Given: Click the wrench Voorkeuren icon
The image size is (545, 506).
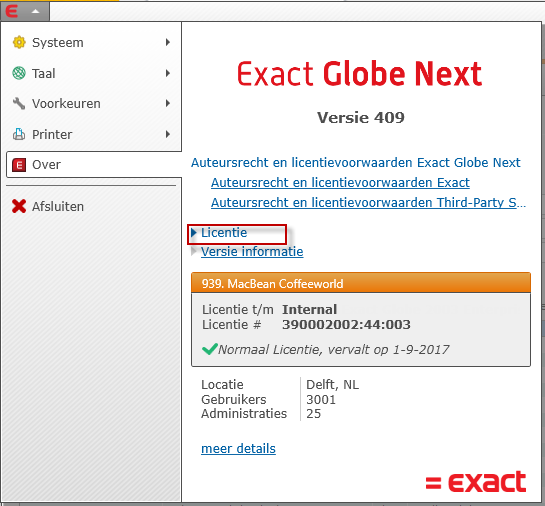Looking at the screenshot, I should (x=19, y=103).
